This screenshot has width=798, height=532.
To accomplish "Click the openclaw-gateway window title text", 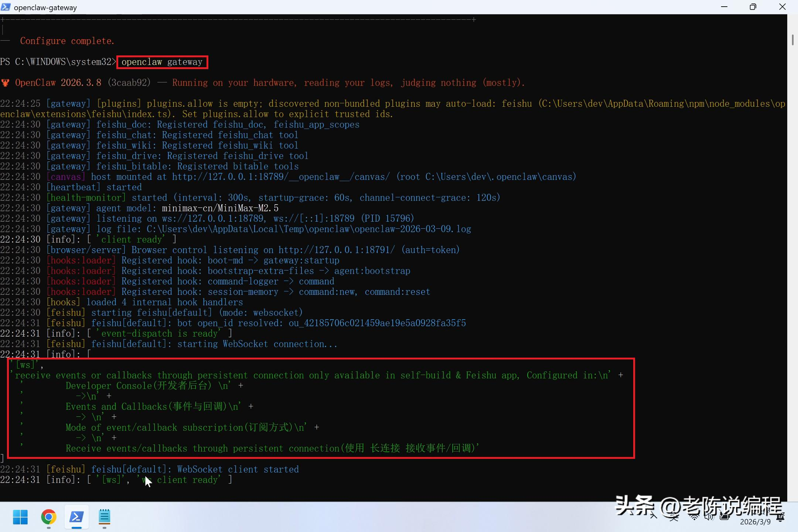I will 45,7.
